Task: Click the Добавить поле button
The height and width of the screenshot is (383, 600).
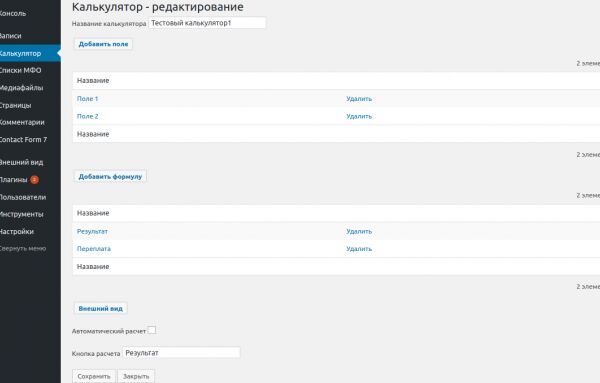Action: (103, 44)
